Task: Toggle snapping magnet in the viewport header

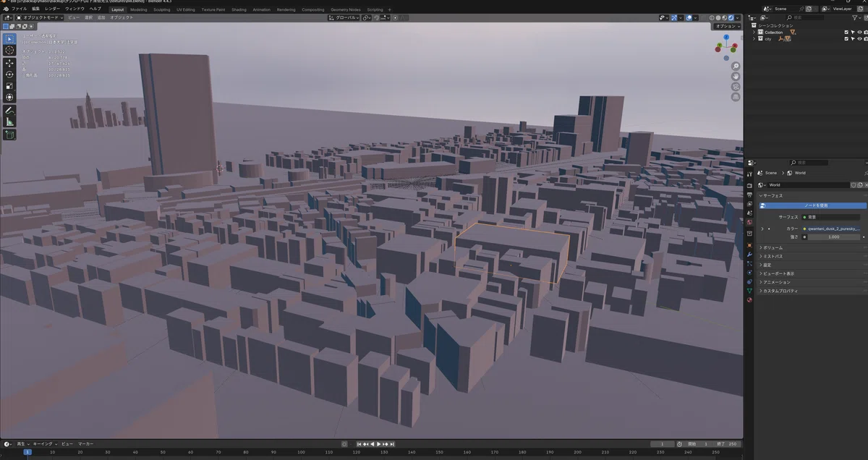Action: 378,17
